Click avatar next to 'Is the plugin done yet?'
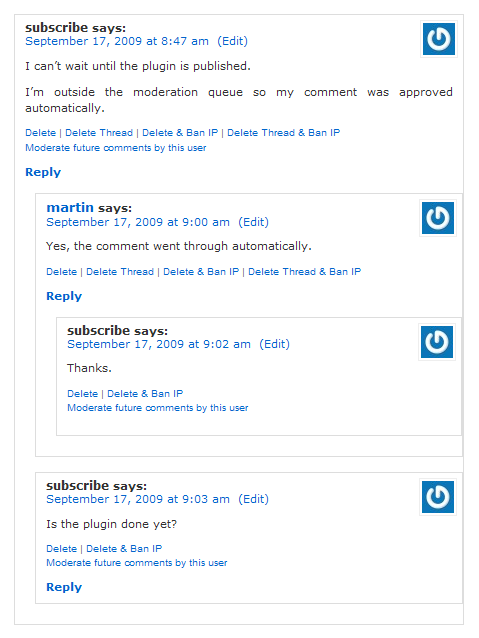The image size is (479, 638). click(x=438, y=497)
